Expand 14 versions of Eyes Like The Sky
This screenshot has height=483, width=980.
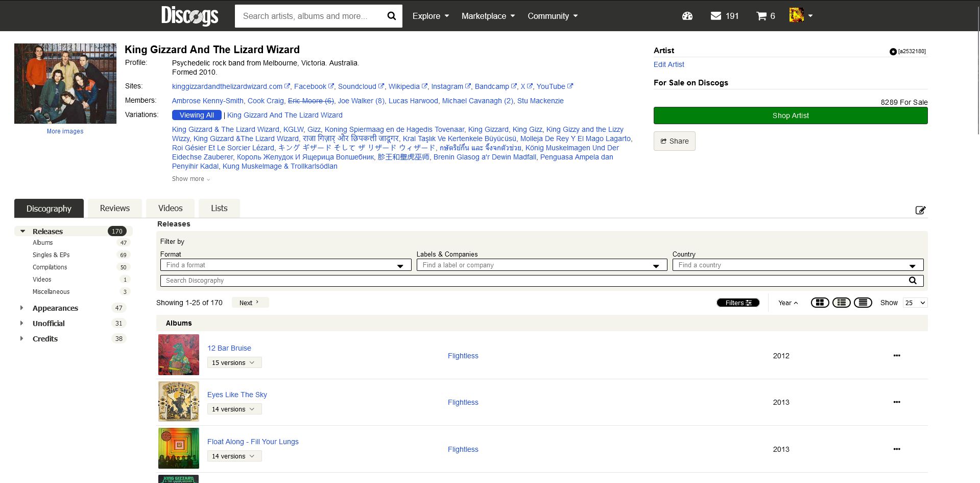234,409
